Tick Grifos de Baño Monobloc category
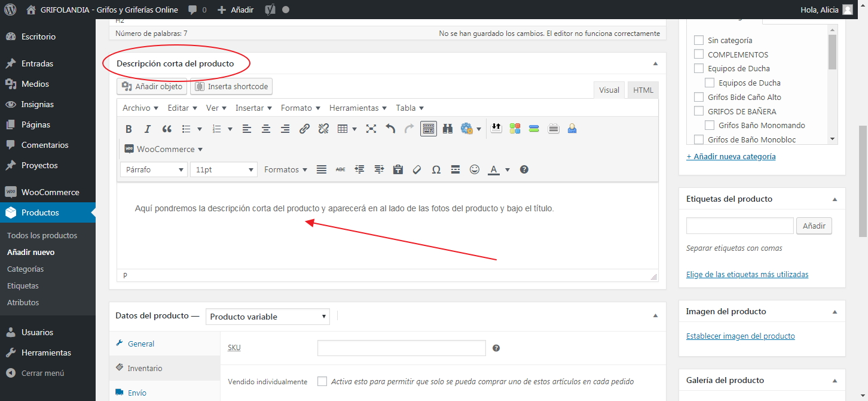 coord(698,139)
